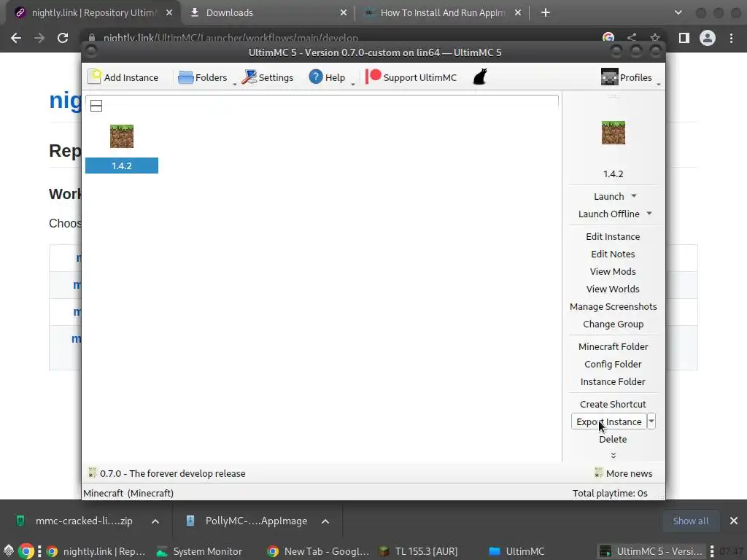Open View Worlds
The width and height of the screenshot is (747, 560).
613,289
